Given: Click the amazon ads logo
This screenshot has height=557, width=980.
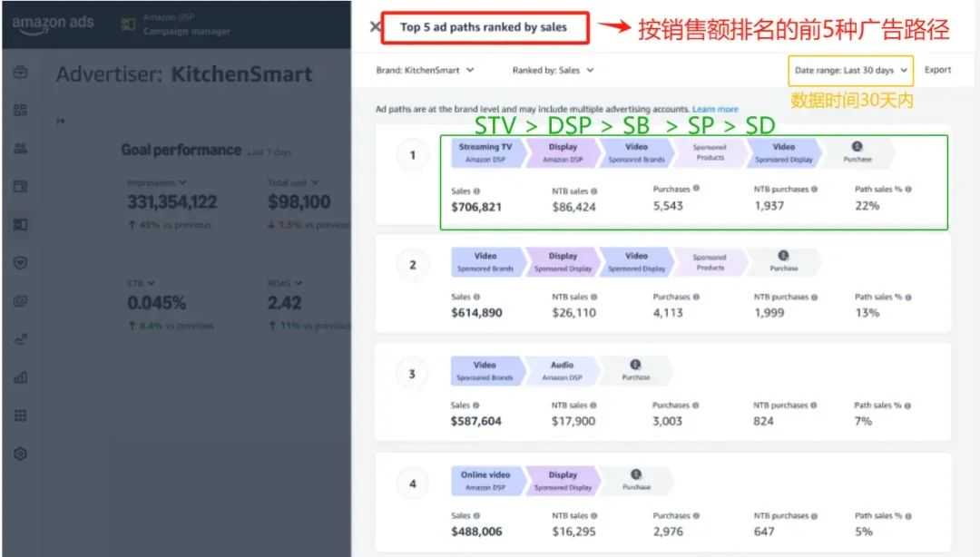Looking at the screenshot, I should click(x=53, y=24).
